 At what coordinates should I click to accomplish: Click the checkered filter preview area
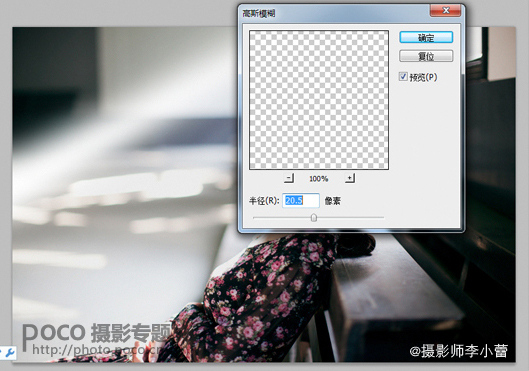(x=319, y=100)
